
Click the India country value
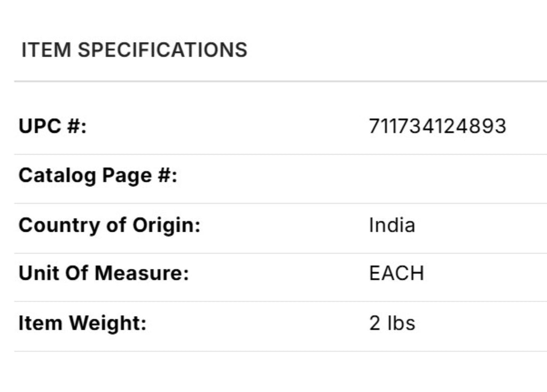tap(392, 225)
